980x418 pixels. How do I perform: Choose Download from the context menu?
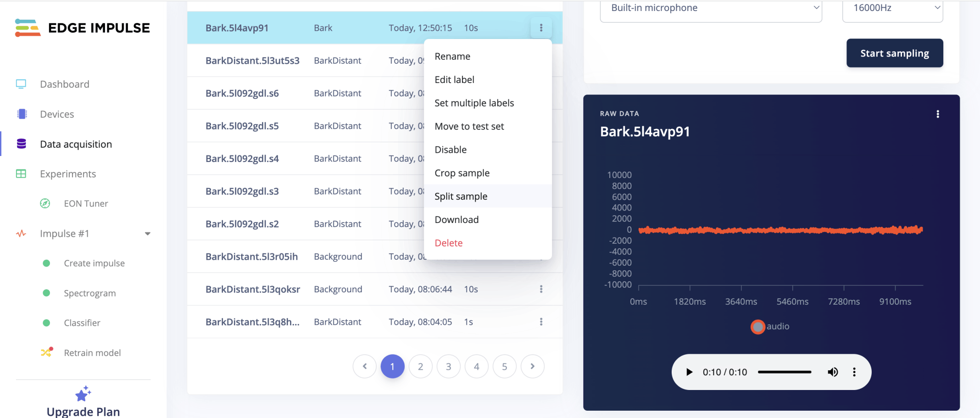coord(488,220)
